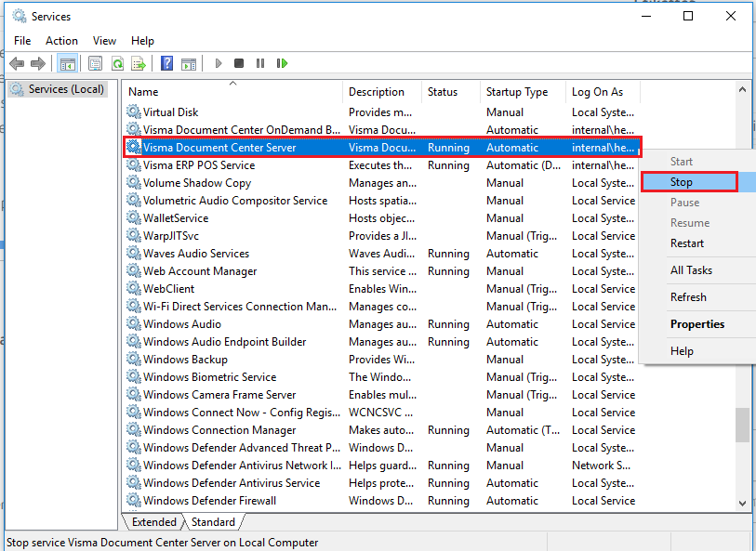Select Web Account Manager service

coord(382,271)
